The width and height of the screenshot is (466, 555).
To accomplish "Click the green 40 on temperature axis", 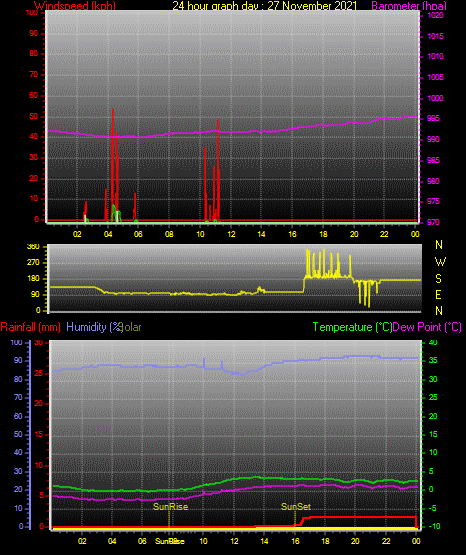I will [x=433, y=342].
